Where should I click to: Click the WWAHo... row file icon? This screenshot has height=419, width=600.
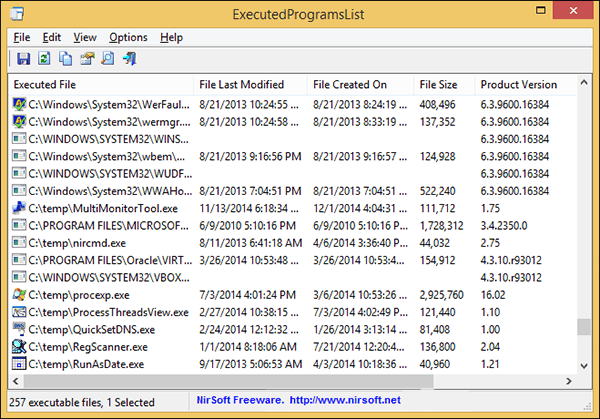tap(19, 191)
